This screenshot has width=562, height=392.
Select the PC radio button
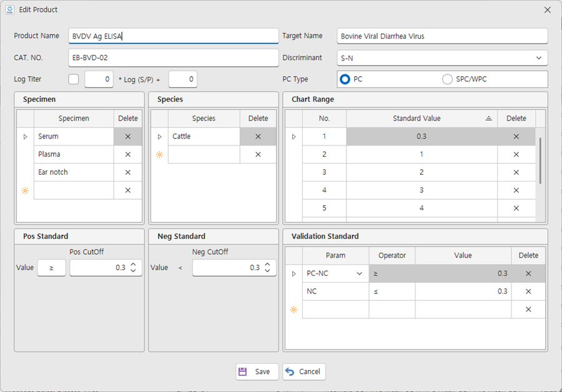(345, 79)
